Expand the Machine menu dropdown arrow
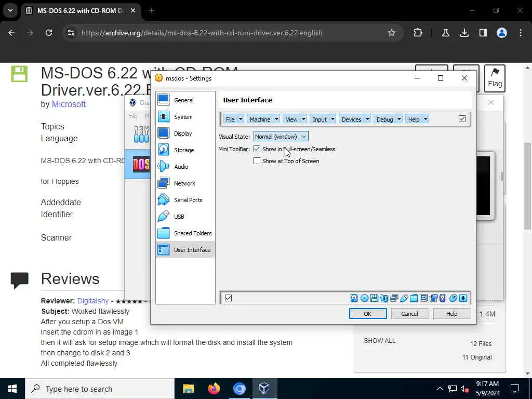532x399 pixels. 276,119
